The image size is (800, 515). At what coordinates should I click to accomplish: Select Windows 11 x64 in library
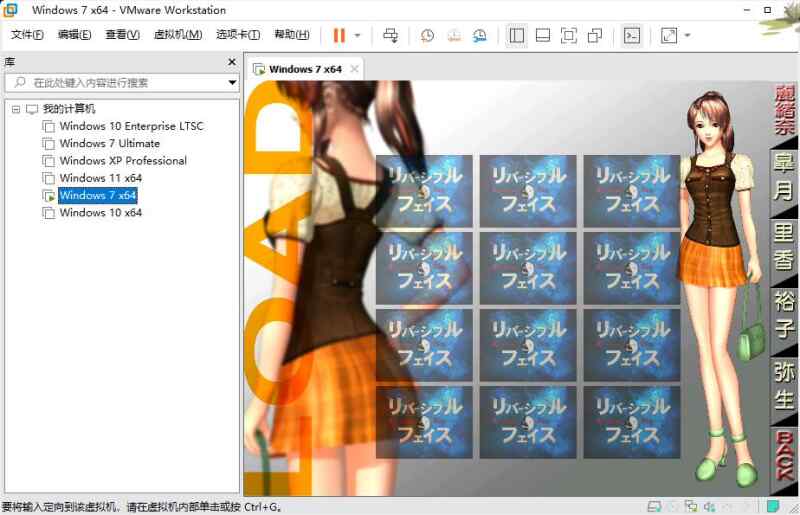(x=101, y=178)
